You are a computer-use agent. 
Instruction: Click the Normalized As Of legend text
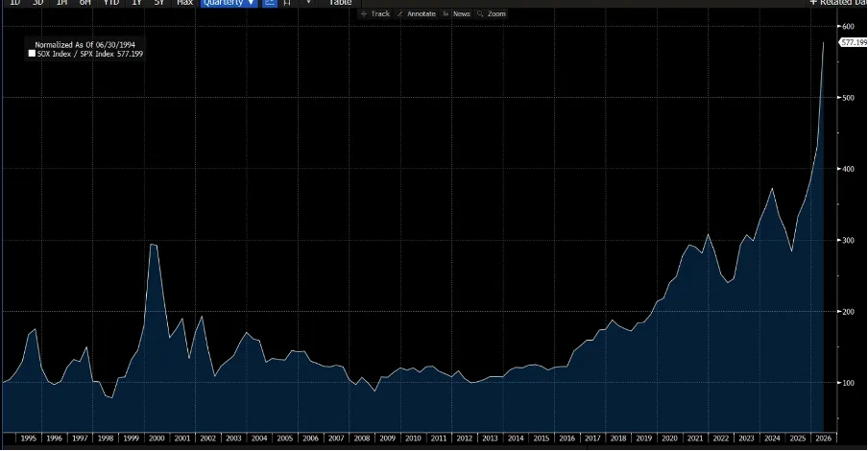tap(84, 45)
